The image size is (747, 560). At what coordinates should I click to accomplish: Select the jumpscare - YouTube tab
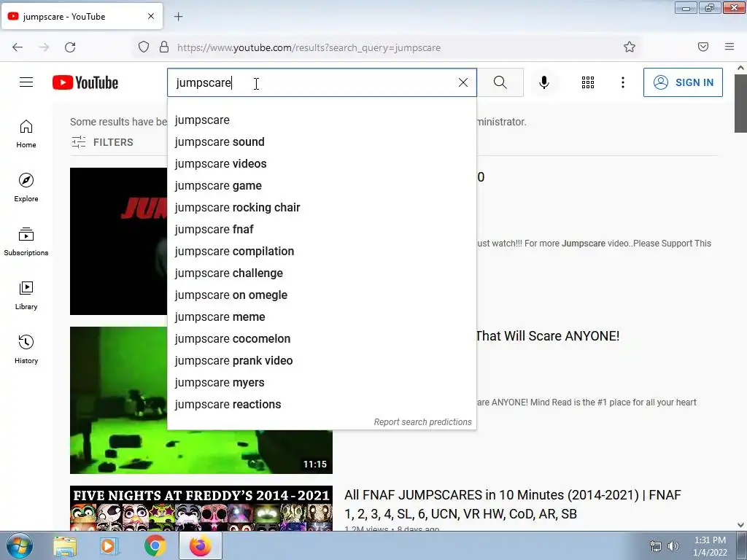[82, 16]
